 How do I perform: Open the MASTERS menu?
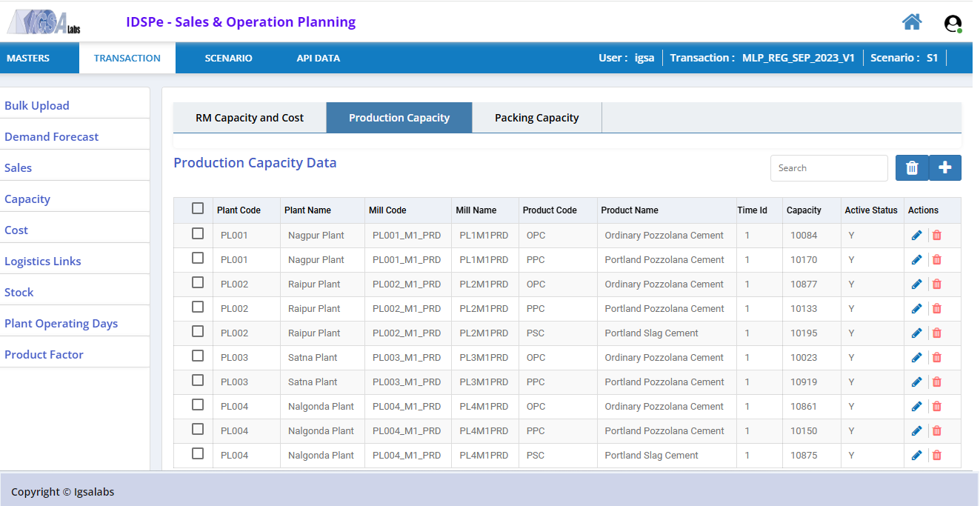pyautogui.click(x=28, y=58)
